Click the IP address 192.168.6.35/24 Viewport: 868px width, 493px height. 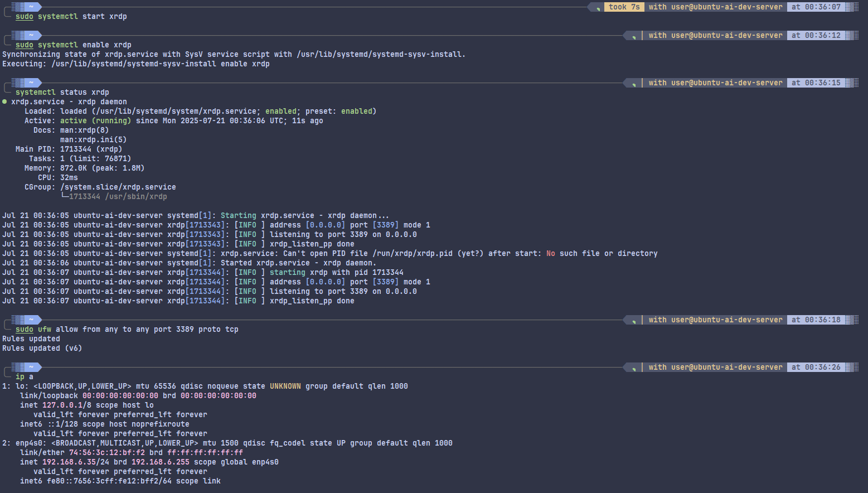click(x=71, y=462)
